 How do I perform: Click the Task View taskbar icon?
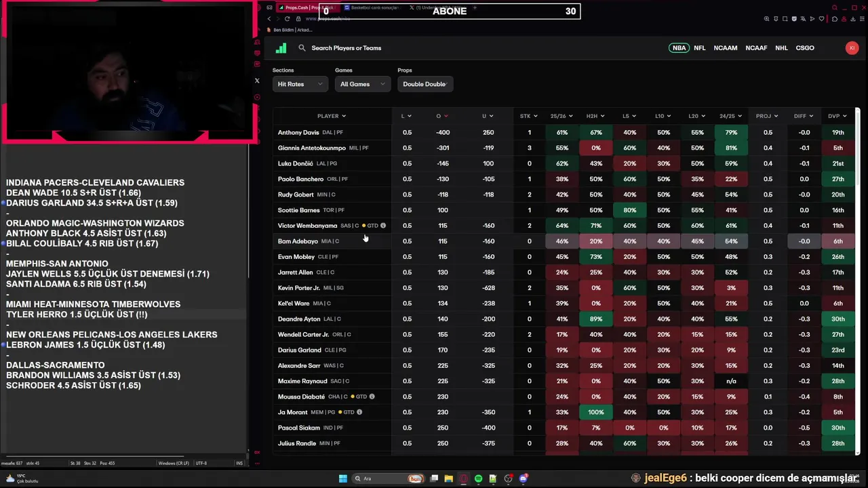point(434,479)
